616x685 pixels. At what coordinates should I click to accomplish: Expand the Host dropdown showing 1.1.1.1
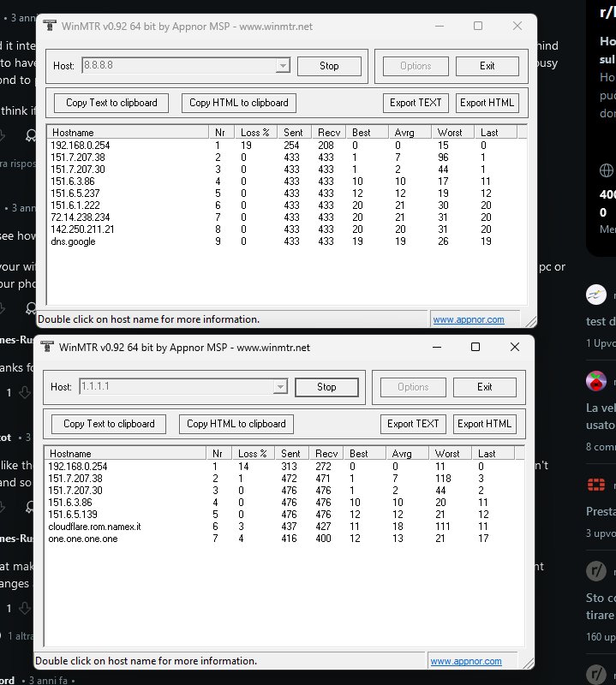coord(280,387)
